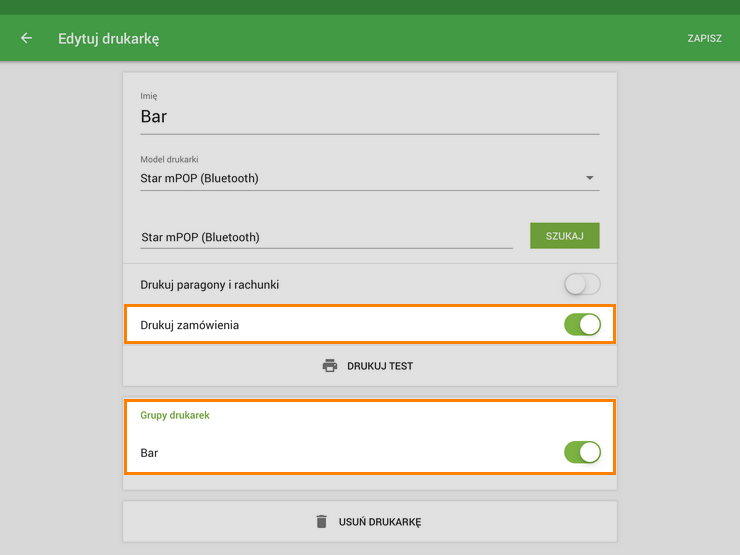Image resolution: width=740 pixels, height=555 pixels.
Task: Click the printer icon beside DRUKUJ TEST
Action: (x=330, y=366)
